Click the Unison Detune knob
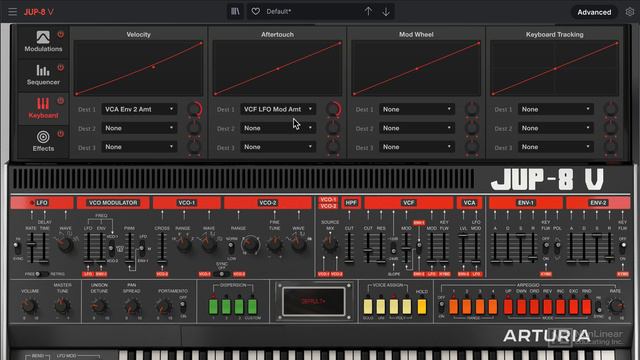This screenshot has height=360, width=640. tap(99, 306)
